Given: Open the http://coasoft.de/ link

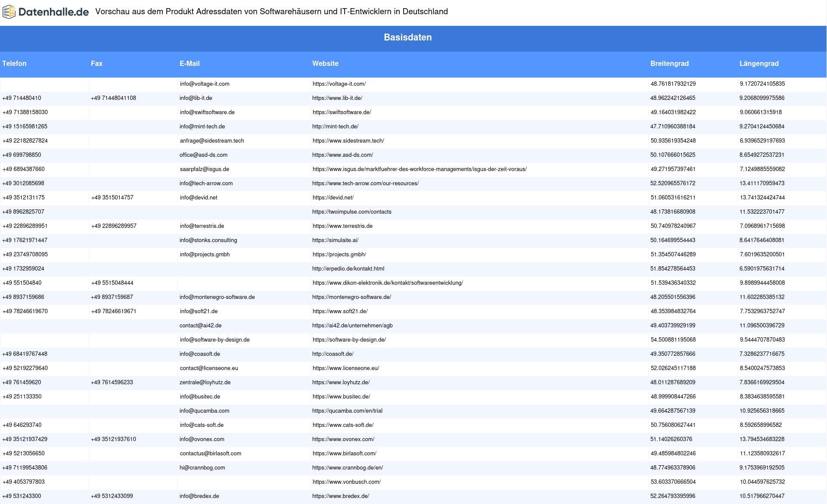Looking at the screenshot, I should pos(333,354).
